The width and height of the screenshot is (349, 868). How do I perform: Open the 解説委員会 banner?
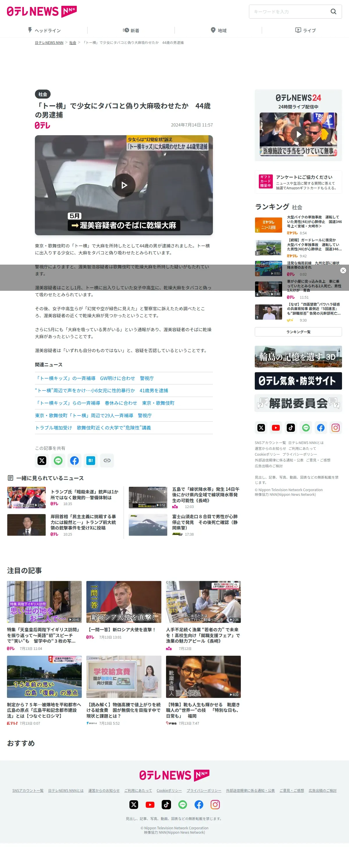point(298,403)
